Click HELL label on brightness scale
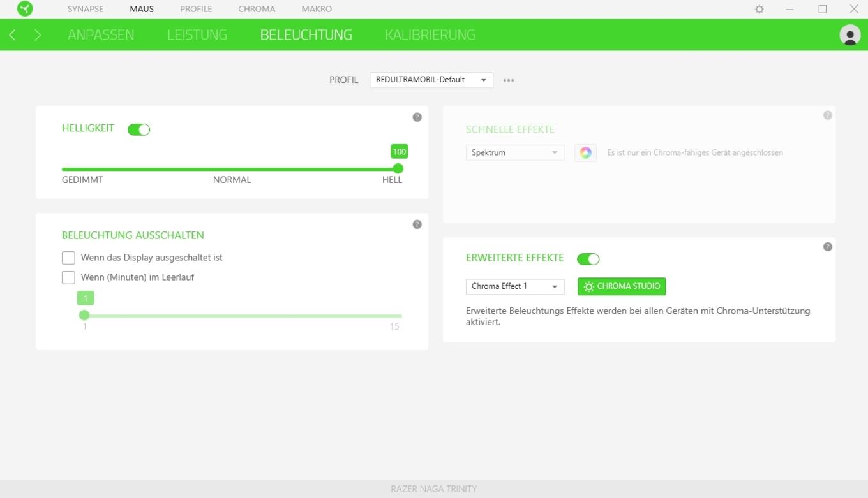 point(392,180)
